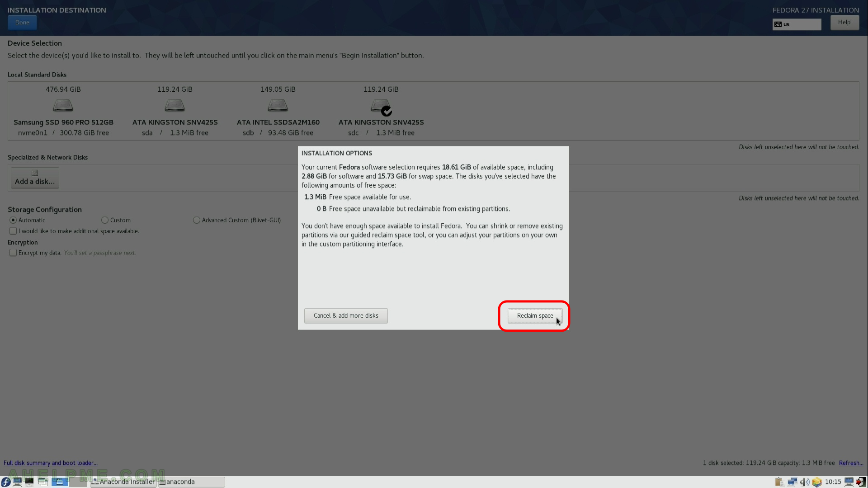Open the Fedora start menu icon
Viewport: 868px width, 488px height.
click(x=6, y=482)
